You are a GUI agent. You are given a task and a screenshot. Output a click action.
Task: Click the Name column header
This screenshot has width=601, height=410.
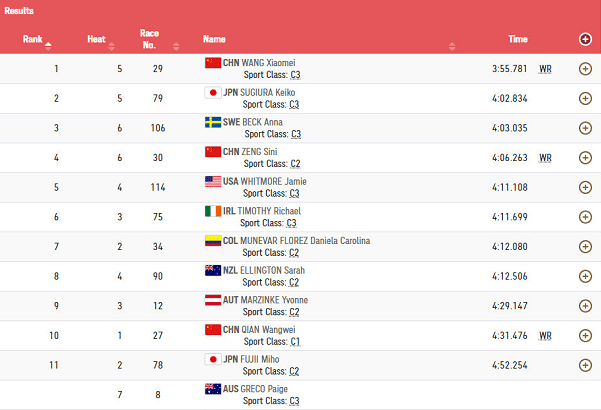pyautogui.click(x=214, y=39)
